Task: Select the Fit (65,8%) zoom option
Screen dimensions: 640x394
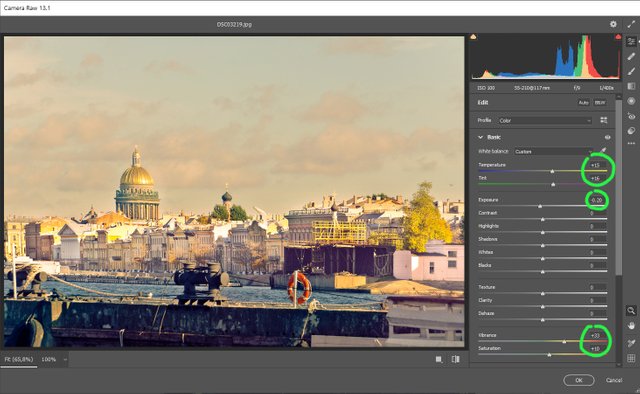Action: (x=19, y=359)
